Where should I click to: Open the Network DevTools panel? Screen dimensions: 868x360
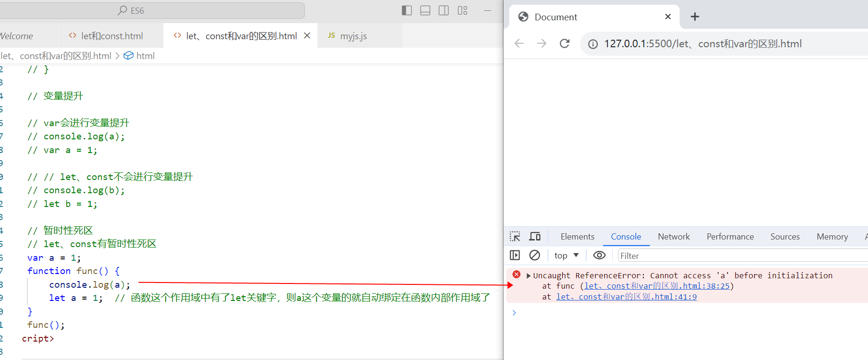(x=674, y=237)
